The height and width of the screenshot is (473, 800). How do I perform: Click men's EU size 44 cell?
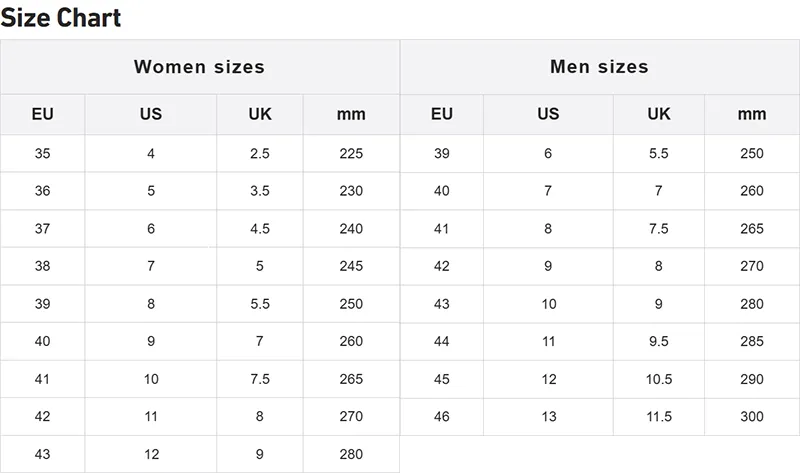point(442,341)
